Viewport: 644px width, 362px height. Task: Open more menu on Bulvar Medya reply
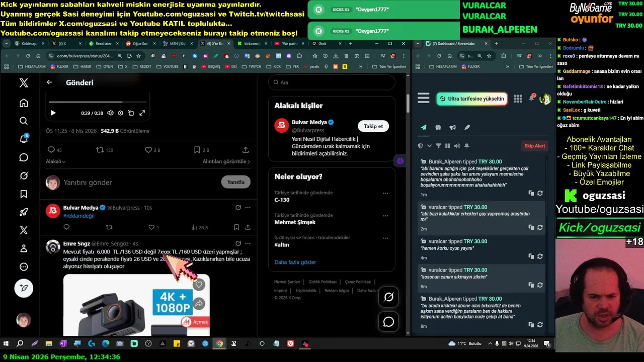pyautogui.click(x=248, y=208)
